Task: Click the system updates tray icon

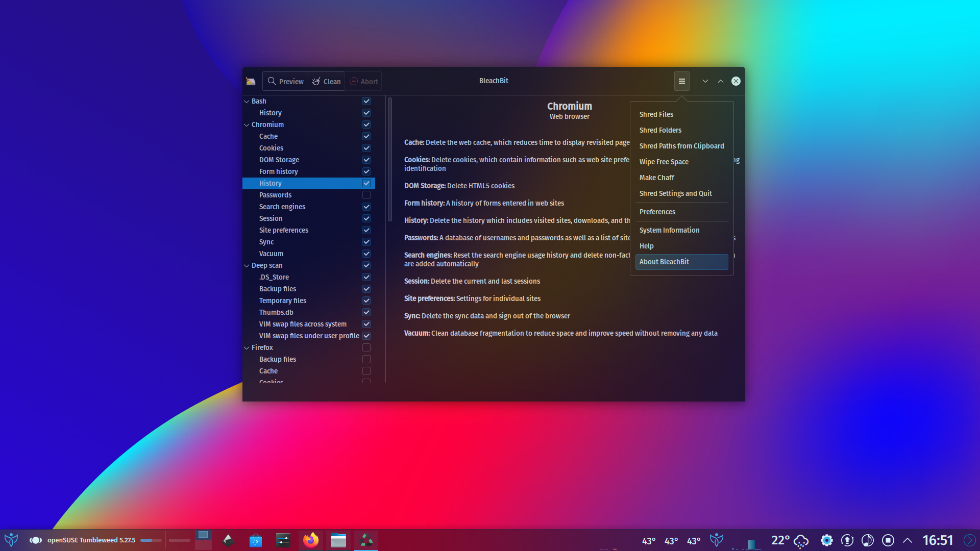Action: point(847,540)
